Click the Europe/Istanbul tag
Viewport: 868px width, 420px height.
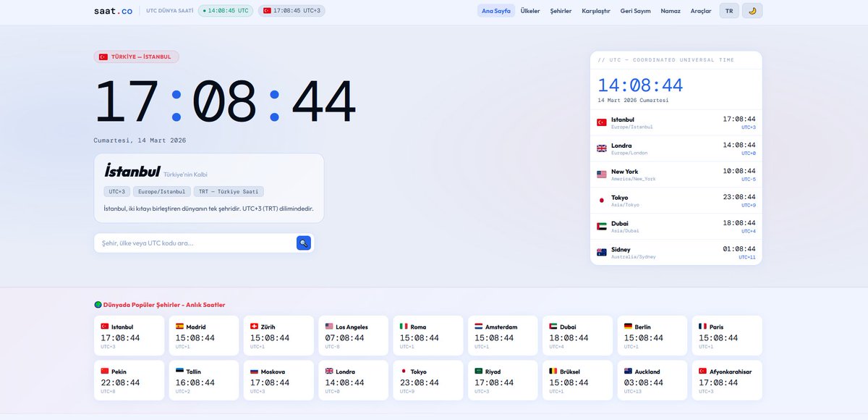click(x=161, y=192)
